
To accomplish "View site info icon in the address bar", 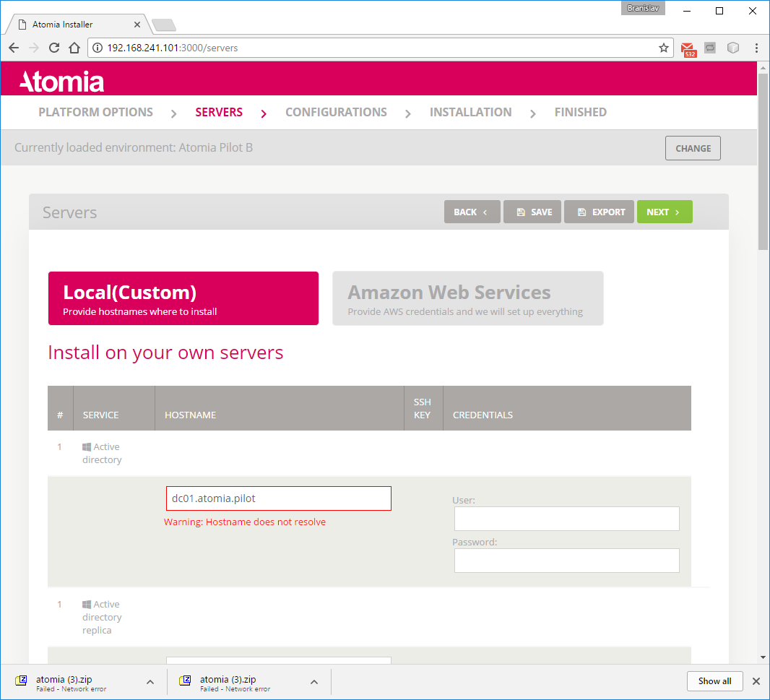I will coord(97,48).
